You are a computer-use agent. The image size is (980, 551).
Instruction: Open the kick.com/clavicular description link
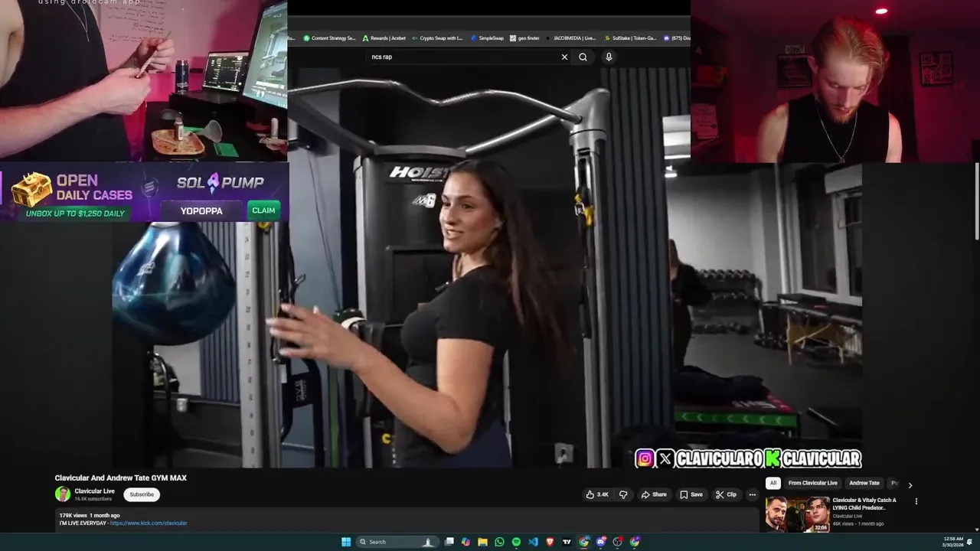pos(149,523)
